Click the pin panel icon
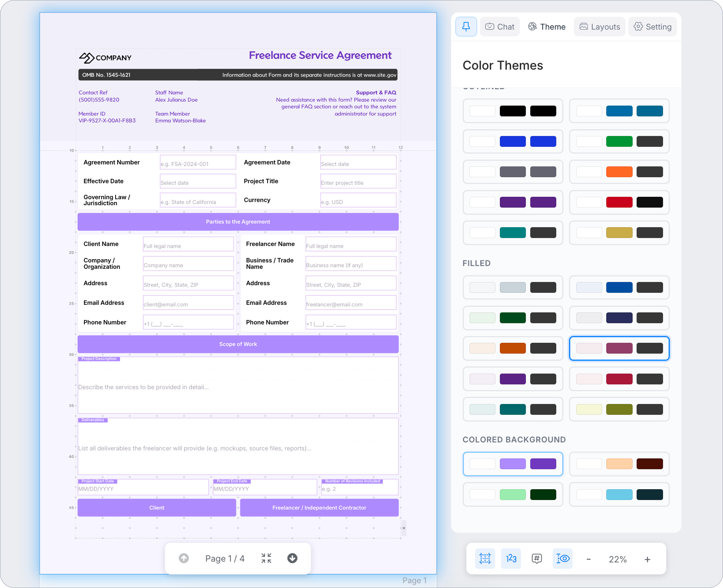This screenshot has height=588, width=723. click(466, 27)
